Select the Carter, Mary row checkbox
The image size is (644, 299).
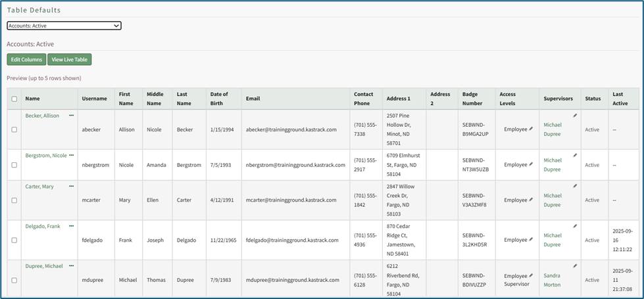(14, 200)
